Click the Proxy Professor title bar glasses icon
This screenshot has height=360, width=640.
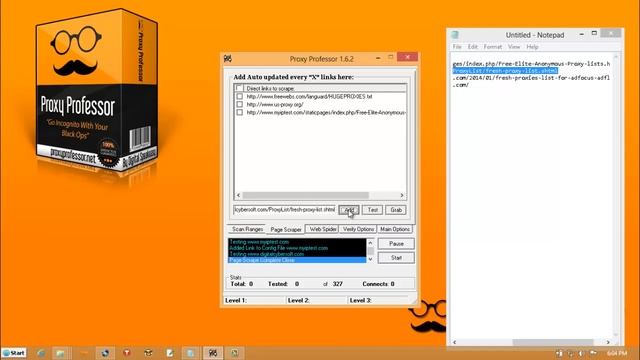[x=228, y=59]
